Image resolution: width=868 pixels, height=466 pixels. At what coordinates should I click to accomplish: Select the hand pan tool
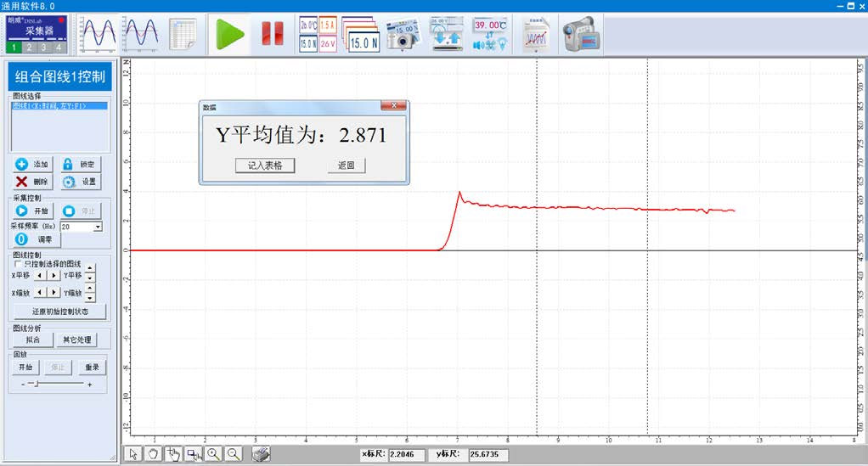click(x=153, y=454)
